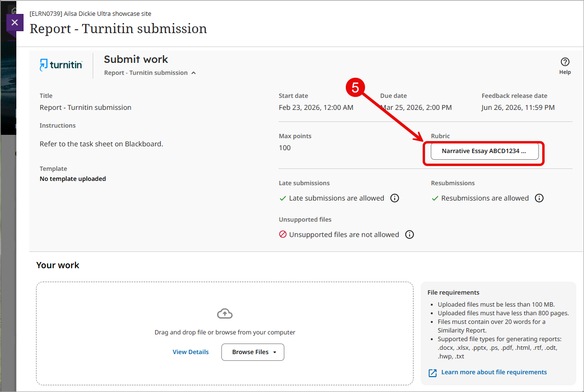The width and height of the screenshot is (584, 392).
Task: Click the No template uploaded text
Action: click(x=73, y=179)
